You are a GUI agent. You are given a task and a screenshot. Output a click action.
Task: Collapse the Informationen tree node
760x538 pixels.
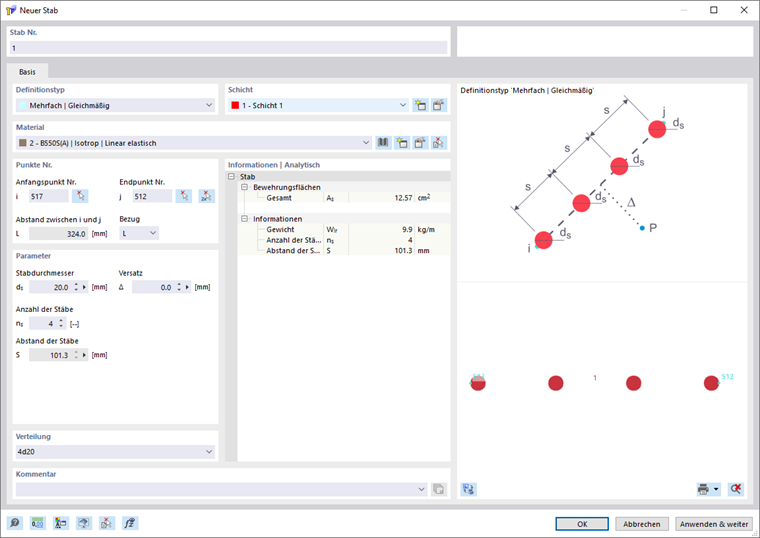[244, 219]
